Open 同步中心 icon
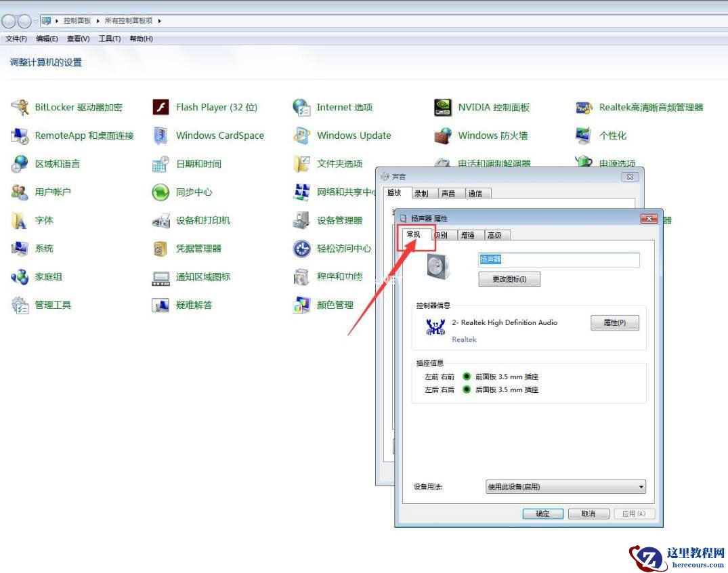The height and width of the screenshot is (573, 728). point(160,192)
